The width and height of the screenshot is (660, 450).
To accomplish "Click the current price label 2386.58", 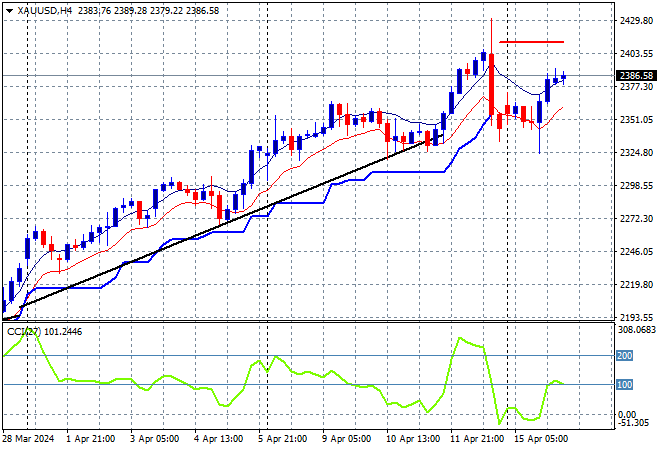I will [x=636, y=76].
